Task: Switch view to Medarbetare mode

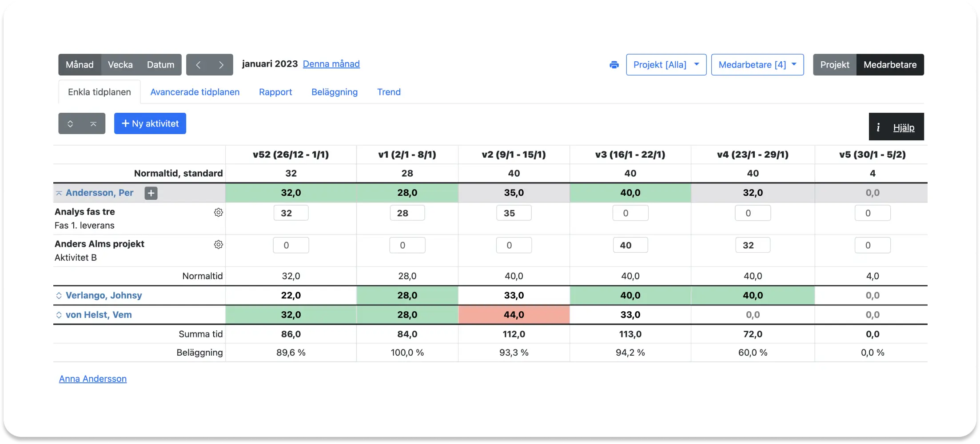Action: (x=890, y=65)
